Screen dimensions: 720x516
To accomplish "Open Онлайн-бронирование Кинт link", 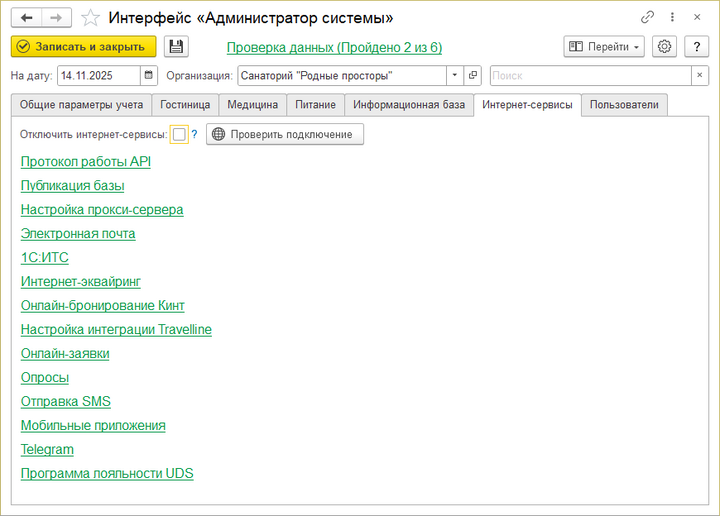I will click(x=103, y=305).
